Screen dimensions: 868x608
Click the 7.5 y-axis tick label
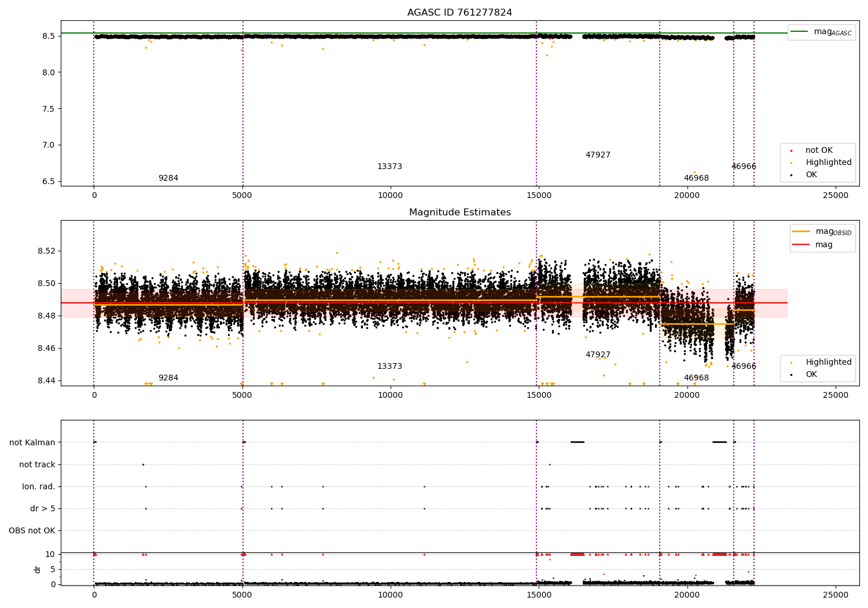pos(49,109)
